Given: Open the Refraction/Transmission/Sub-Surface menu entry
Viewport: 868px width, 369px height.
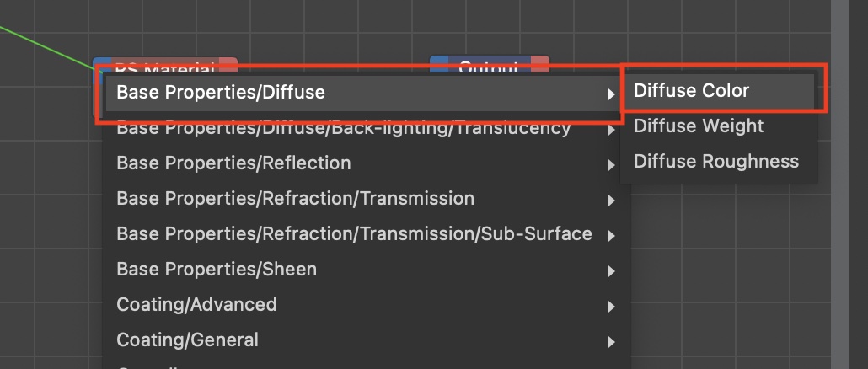Looking at the screenshot, I should (354, 234).
